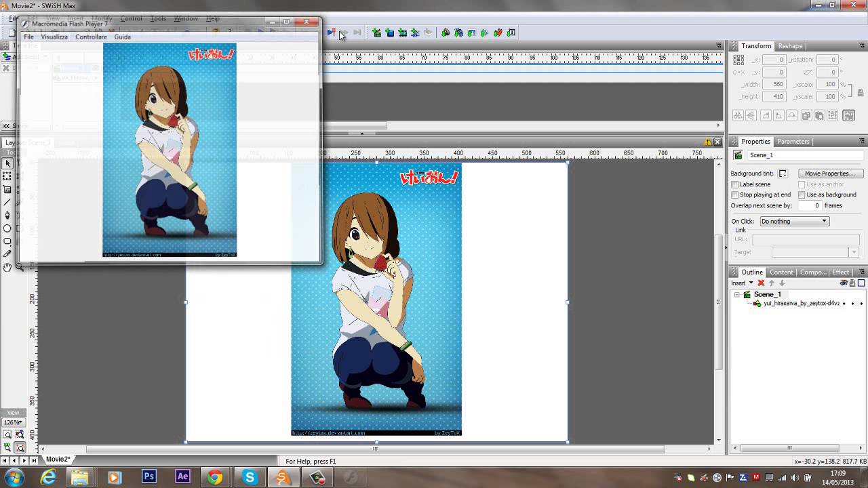Click the Flip Vertical icon in Transform panel
868x488 pixels.
pyautogui.click(x=751, y=116)
